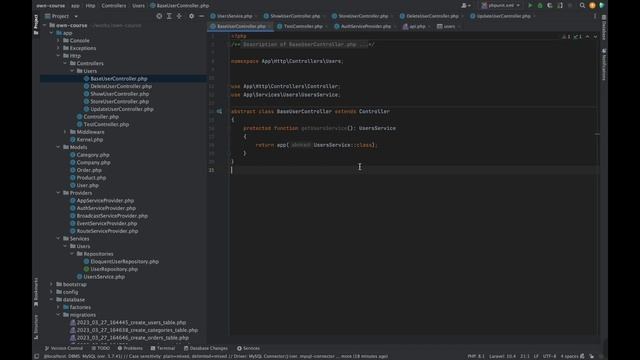
Task: Expand the factories folder
Action: click(x=58, y=307)
